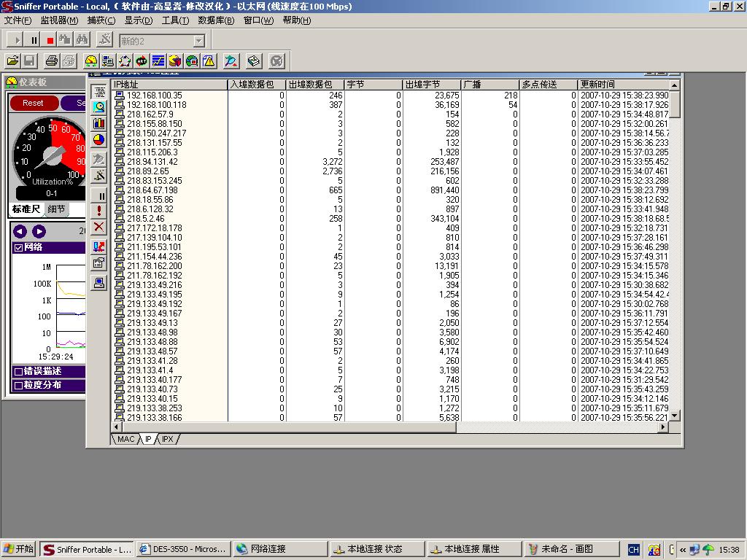Pause the capture with the pause icon
This screenshot has width=747, height=560.
click(x=34, y=41)
